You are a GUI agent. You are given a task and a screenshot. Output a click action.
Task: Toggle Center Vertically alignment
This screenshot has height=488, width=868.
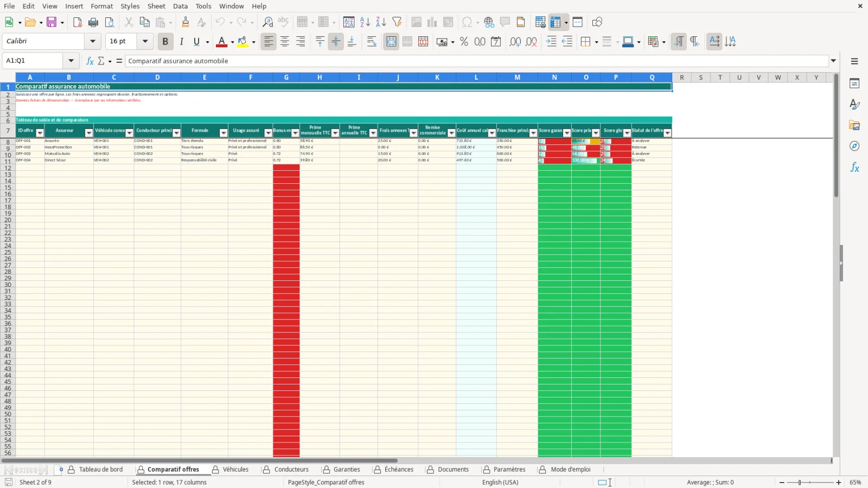coord(336,42)
